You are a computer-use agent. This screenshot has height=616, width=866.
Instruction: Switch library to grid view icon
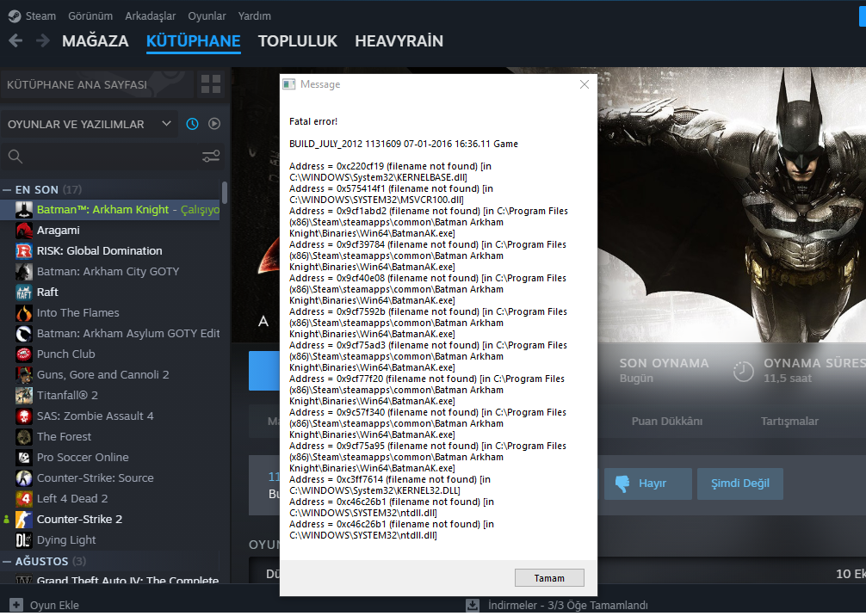pos(210,84)
